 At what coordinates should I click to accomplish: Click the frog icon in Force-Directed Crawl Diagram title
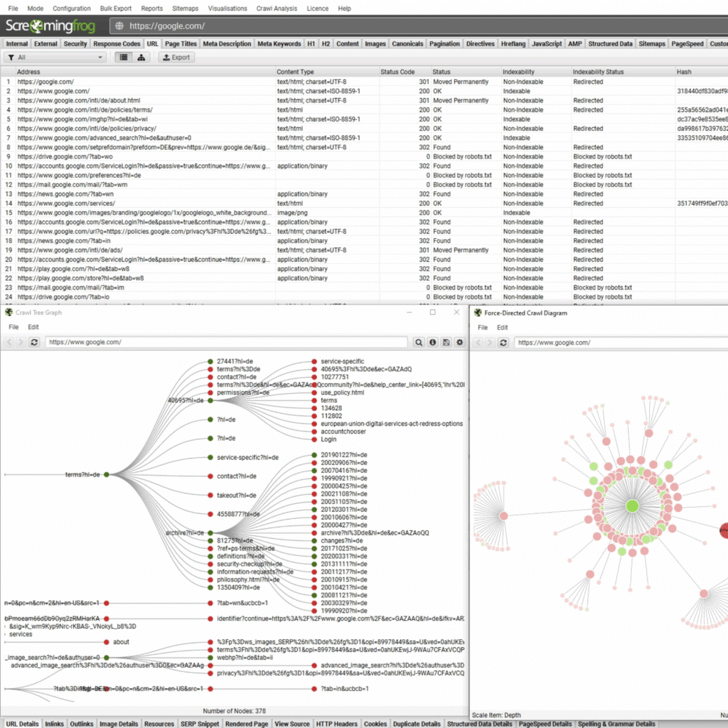[478, 313]
